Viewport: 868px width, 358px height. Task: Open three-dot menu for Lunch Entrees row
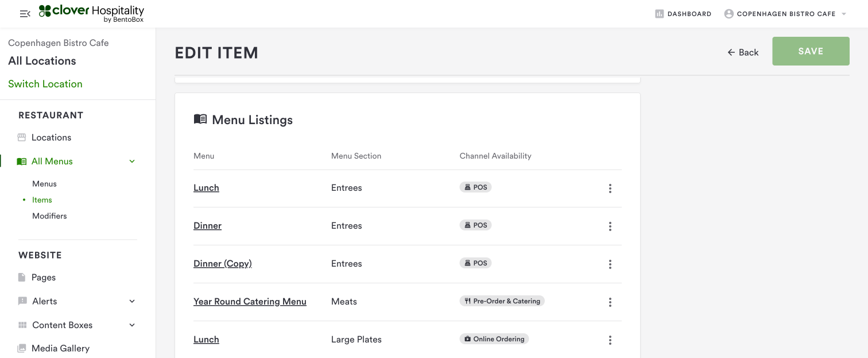click(610, 188)
